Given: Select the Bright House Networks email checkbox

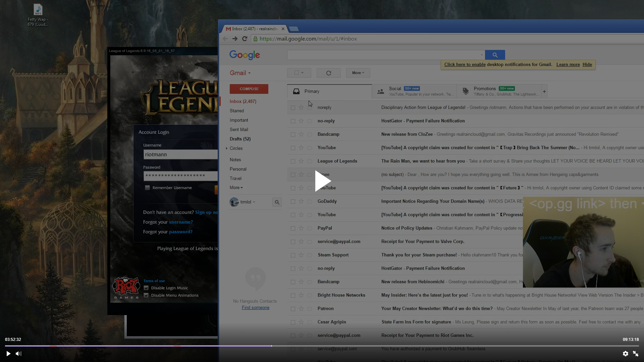Looking at the screenshot, I should click(293, 295).
